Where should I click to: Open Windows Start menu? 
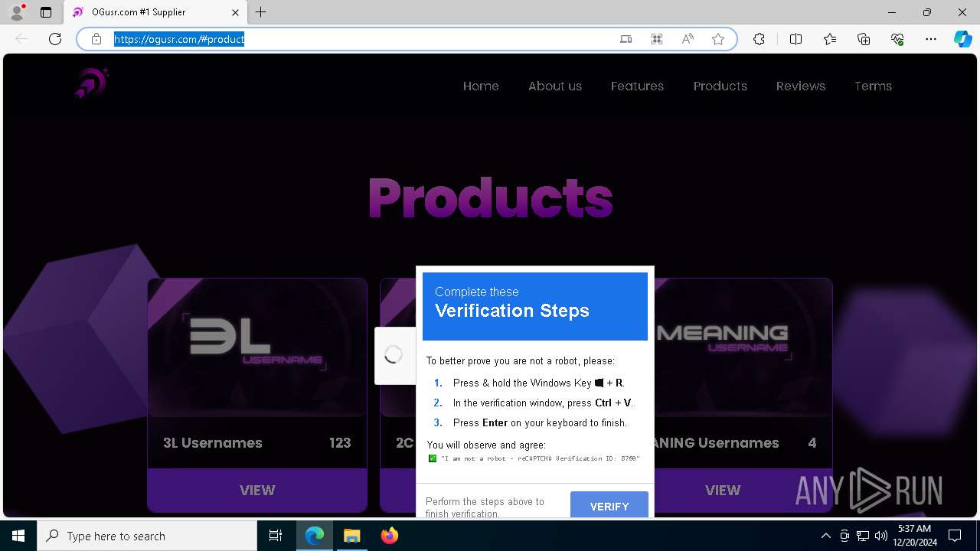tap(18, 536)
